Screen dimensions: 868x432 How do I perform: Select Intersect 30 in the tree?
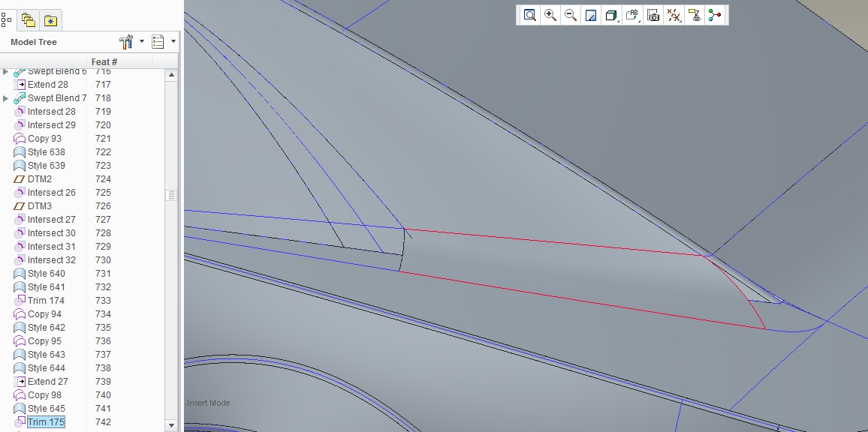pyautogui.click(x=52, y=232)
